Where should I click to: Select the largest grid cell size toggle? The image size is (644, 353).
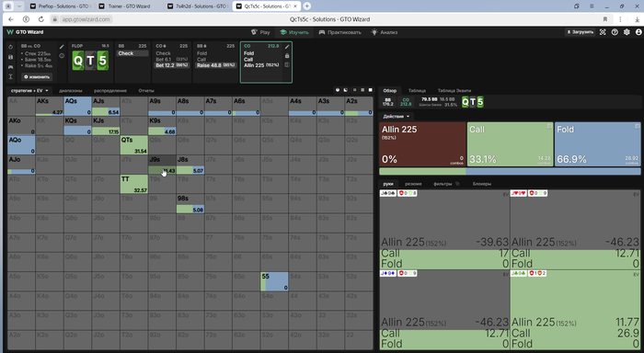[370, 90]
